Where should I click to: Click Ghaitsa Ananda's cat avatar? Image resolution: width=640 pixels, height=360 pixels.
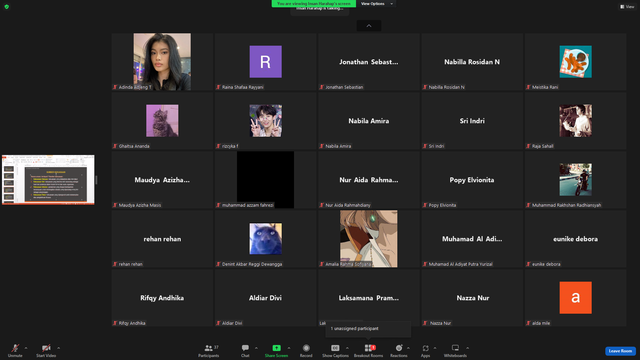pyautogui.click(x=162, y=120)
